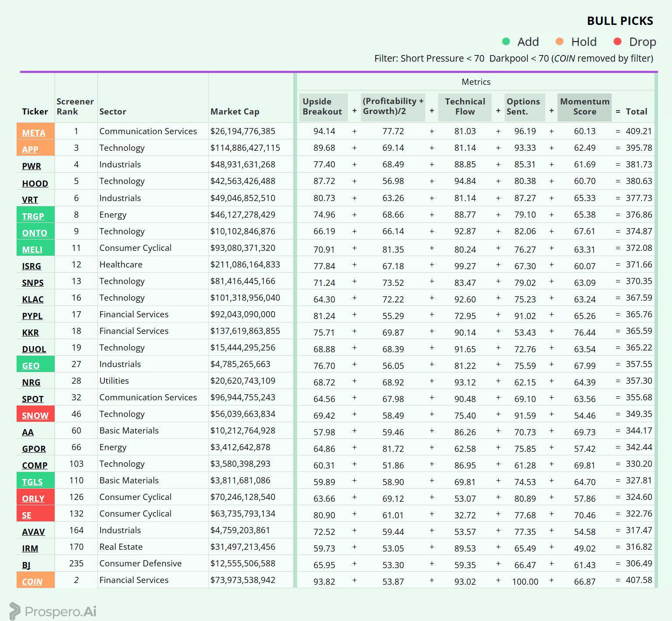Click APP's total value 395.78

click(x=639, y=148)
